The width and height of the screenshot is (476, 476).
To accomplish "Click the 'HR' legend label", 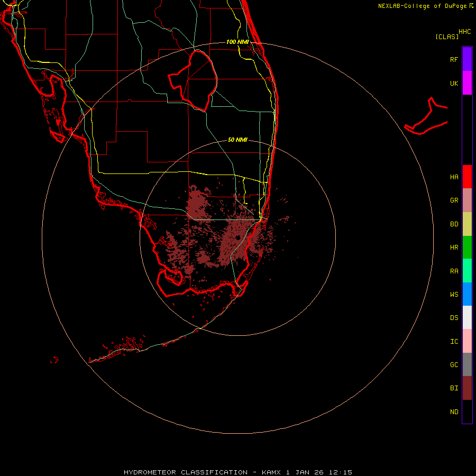I will click(x=454, y=248).
